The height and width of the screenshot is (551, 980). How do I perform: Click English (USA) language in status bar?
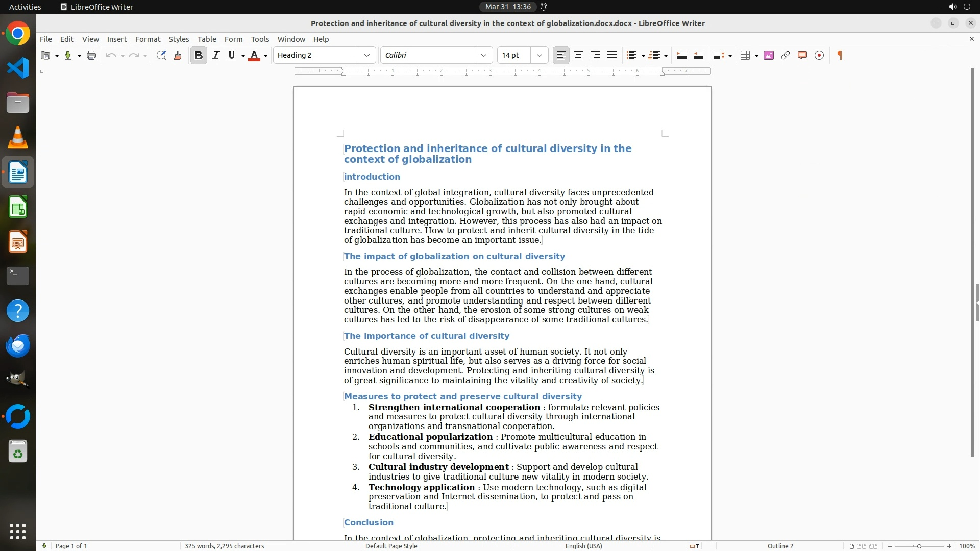click(x=583, y=546)
